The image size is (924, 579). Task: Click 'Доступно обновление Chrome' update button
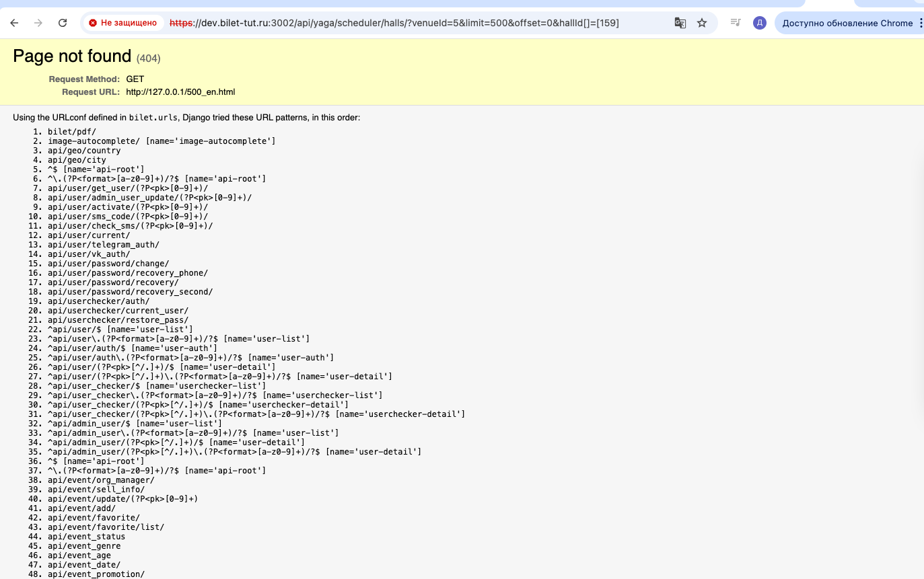click(x=847, y=23)
